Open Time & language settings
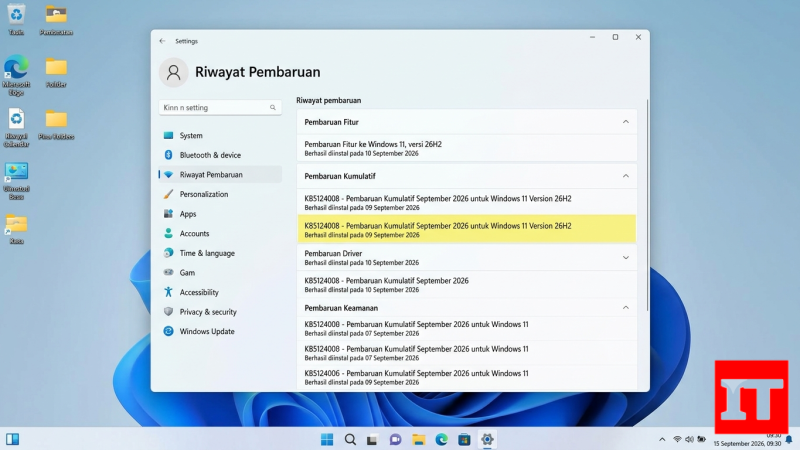The width and height of the screenshot is (800, 450). pos(220,253)
